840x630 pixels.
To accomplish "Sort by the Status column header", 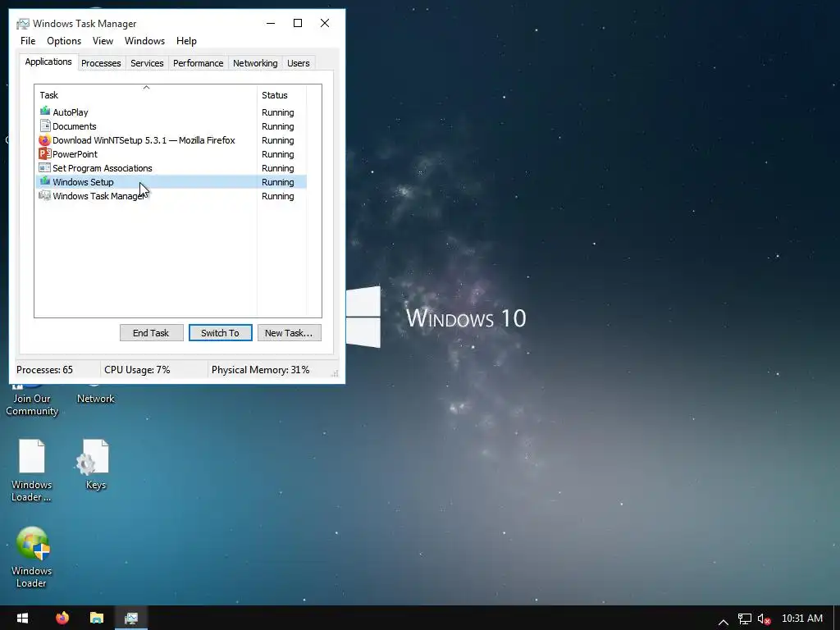I will tap(282, 94).
